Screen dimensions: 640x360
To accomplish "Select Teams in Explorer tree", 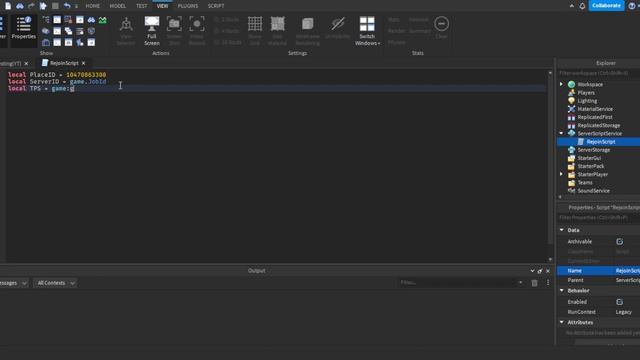I will [584, 182].
